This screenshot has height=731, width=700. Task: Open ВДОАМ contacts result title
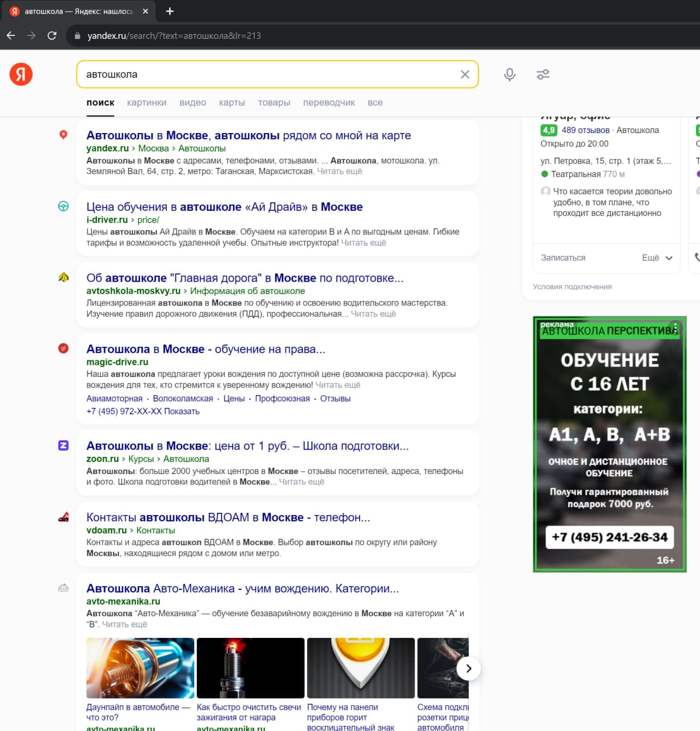[x=228, y=517]
